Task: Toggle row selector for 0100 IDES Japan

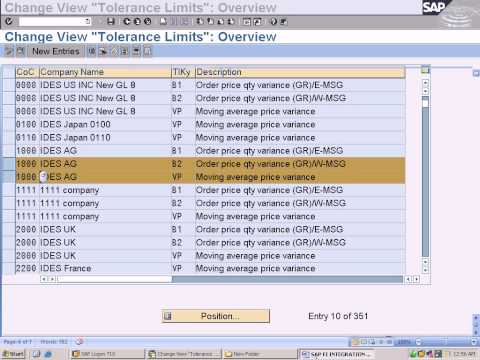Action: coord(9,124)
